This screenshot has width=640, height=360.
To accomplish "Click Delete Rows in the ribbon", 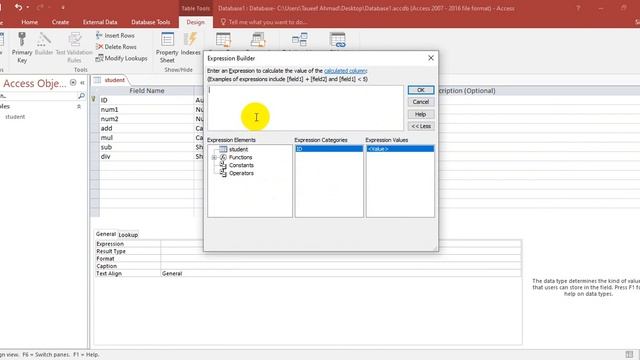I will tap(116, 47).
